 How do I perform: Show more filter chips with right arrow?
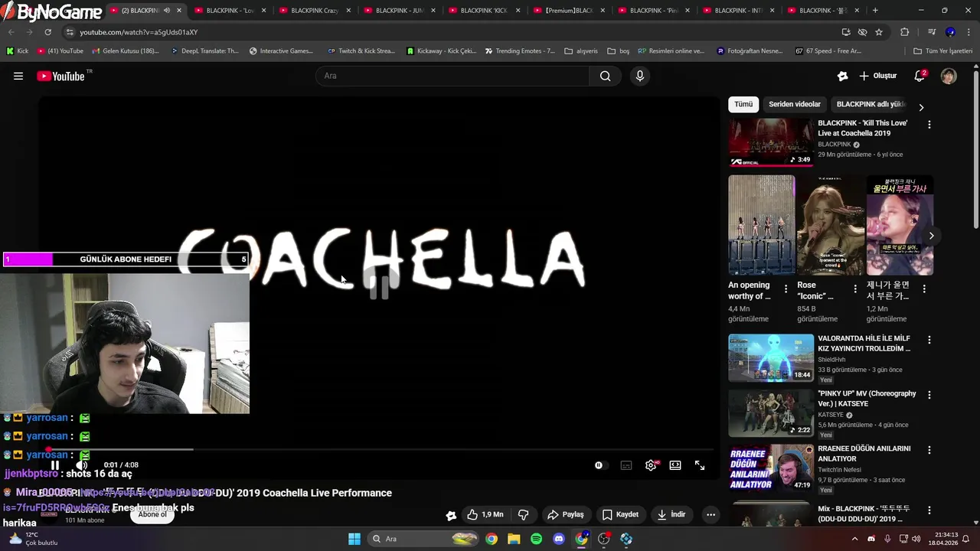point(921,107)
